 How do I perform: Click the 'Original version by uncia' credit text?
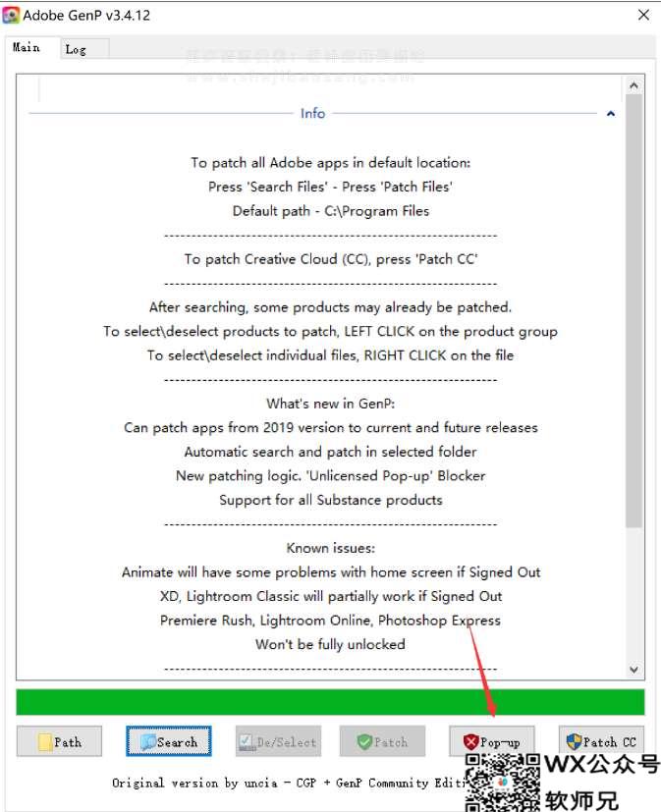(289, 783)
